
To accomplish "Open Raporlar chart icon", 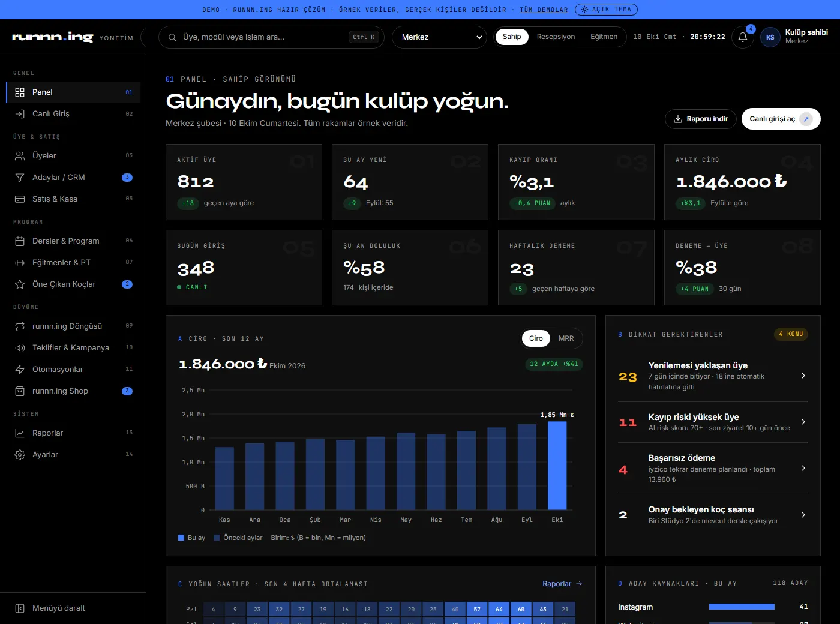I will 20,433.
